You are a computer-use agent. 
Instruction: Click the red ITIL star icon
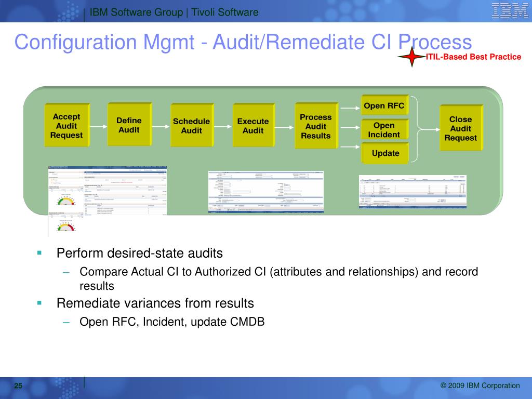(x=411, y=57)
